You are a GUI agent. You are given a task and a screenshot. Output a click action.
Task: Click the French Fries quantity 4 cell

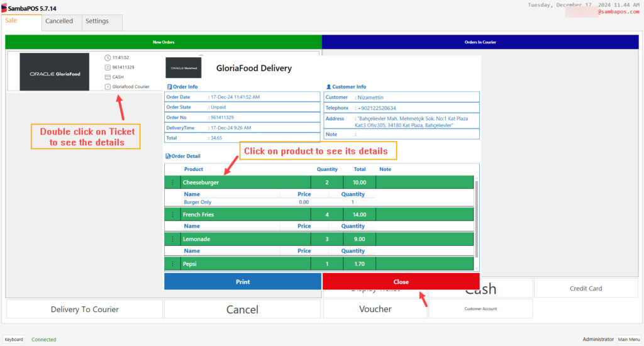pyautogui.click(x=327, y=215)
